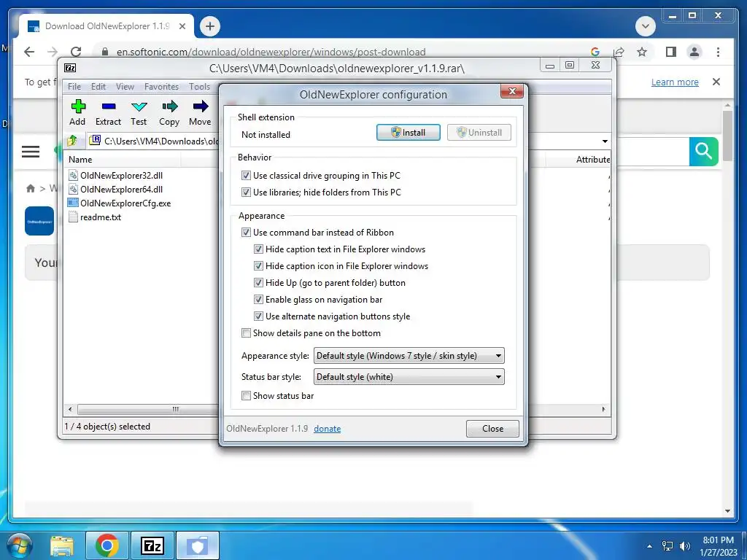The width and height of the screenshot is (747, 560).
Task: Open Softonic hamburger menu
Action: pyautogui.click(x=31, y=152)
